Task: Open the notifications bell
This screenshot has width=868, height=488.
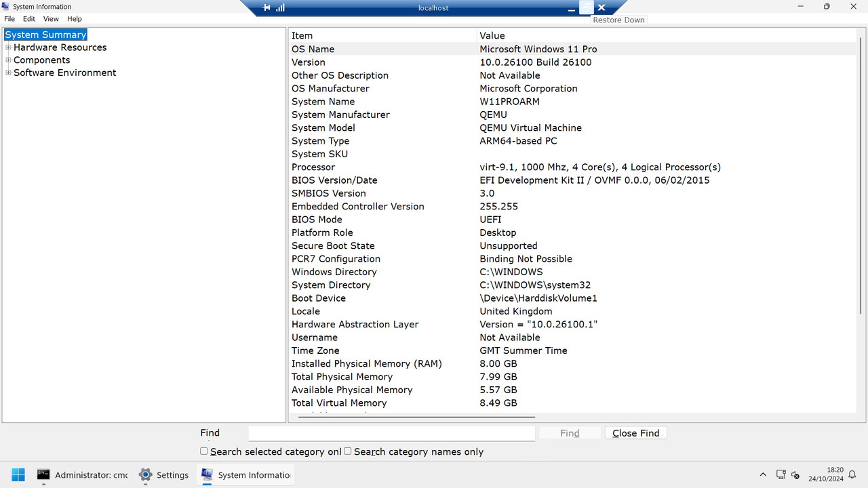Action: click(x=852, y=475)
